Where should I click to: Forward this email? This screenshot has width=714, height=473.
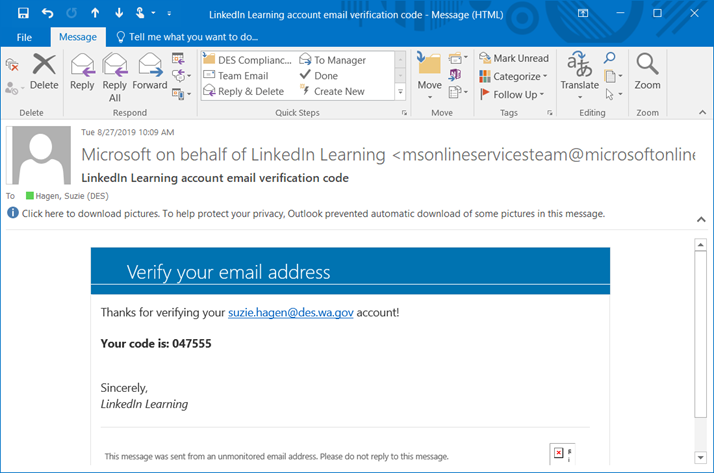[150, 72]
